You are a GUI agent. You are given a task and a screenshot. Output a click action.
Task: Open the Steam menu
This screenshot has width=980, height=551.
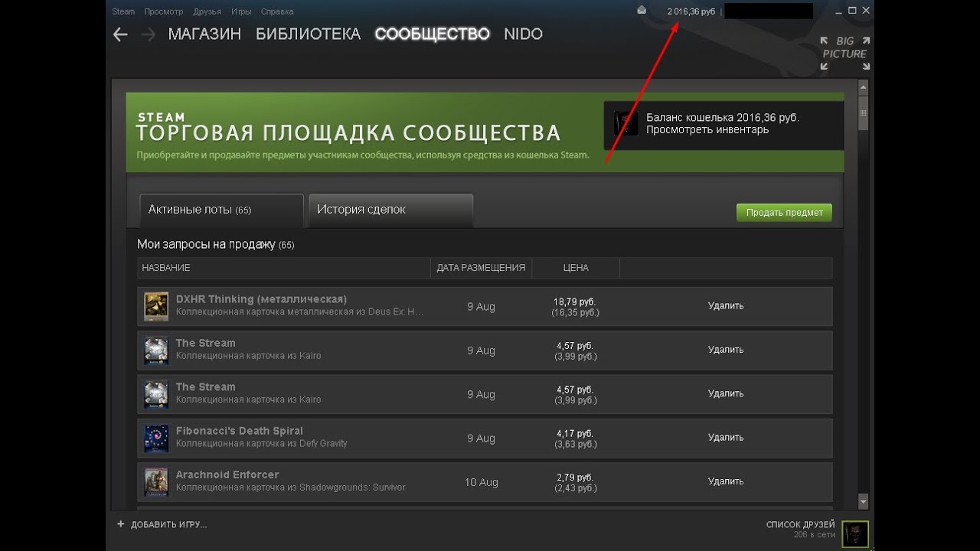coord(123,11)
